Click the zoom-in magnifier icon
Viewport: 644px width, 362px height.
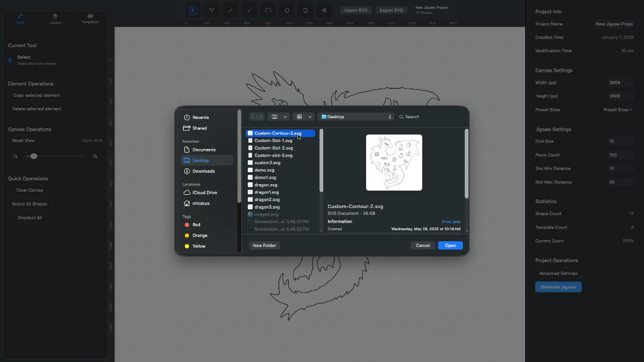pyautogui.click(x=95, y=156)
